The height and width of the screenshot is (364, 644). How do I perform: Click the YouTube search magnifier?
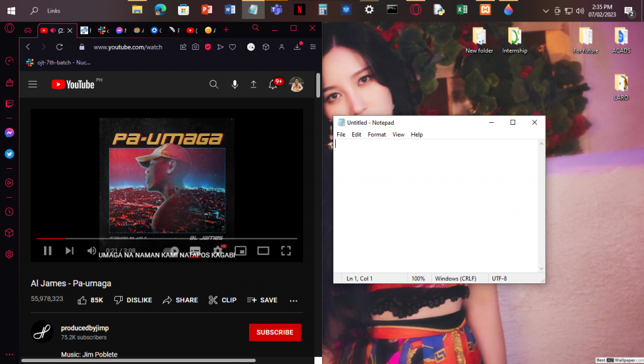tap(214, 84)
